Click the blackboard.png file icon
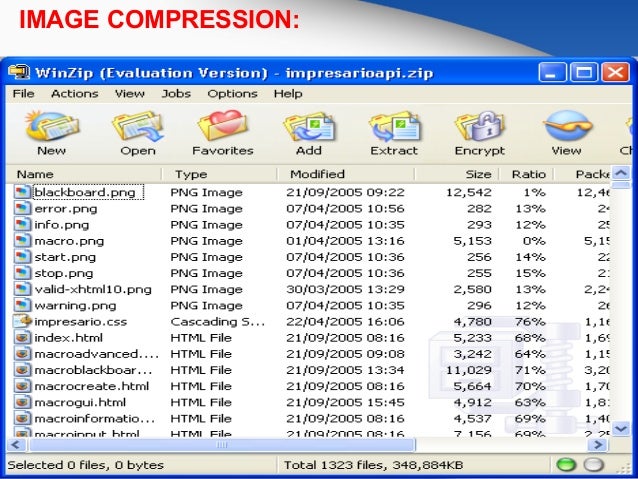This screenshot has width=638, height=479. point(22,192)
